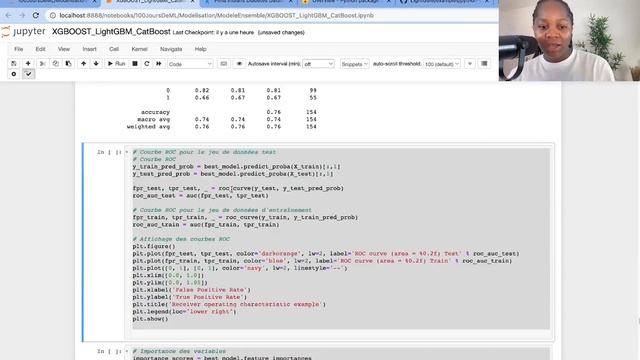Switch to the Overview Python package browser tab
The height and width of the screenshot is (360, 640).
(x=346, y=2)
